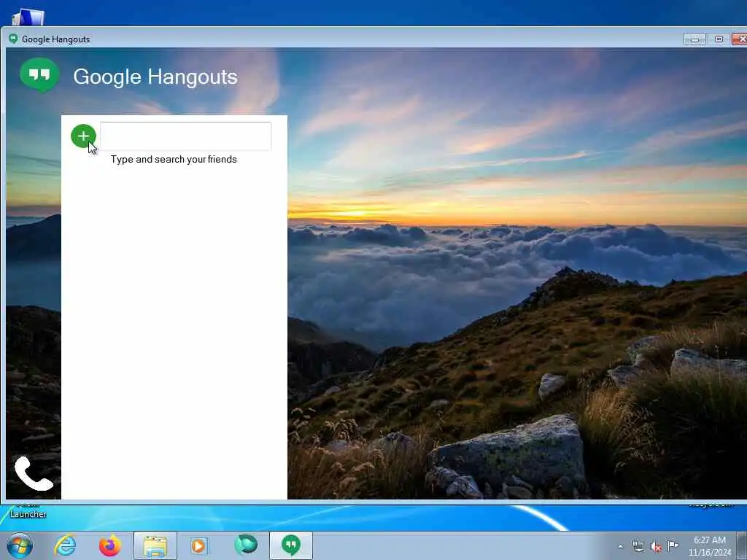
Task: Launch Firefox from the taskbar
Action: coord(110,545)
